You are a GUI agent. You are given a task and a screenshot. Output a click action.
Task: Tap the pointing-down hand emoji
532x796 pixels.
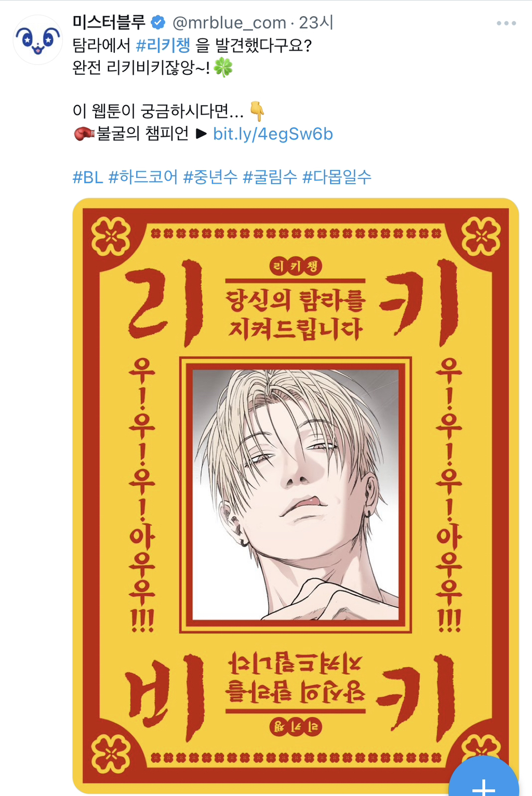click(x=258, y=111)
